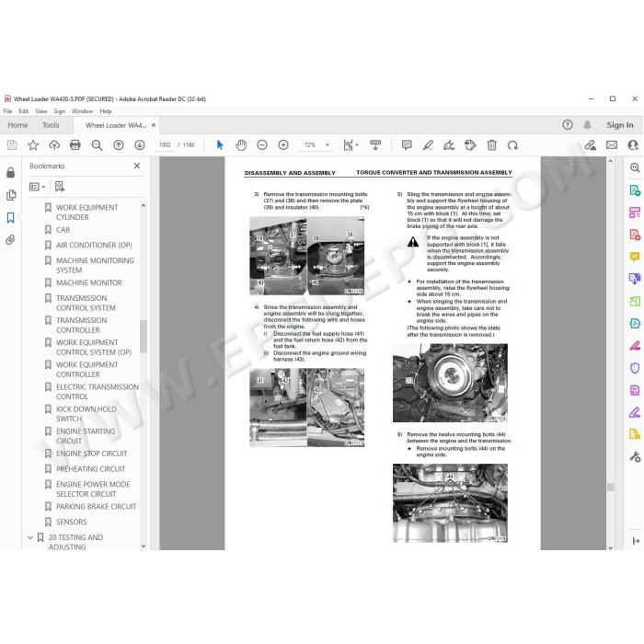
Task: Click the page number field 1002
Action: [x=165, y=145]
